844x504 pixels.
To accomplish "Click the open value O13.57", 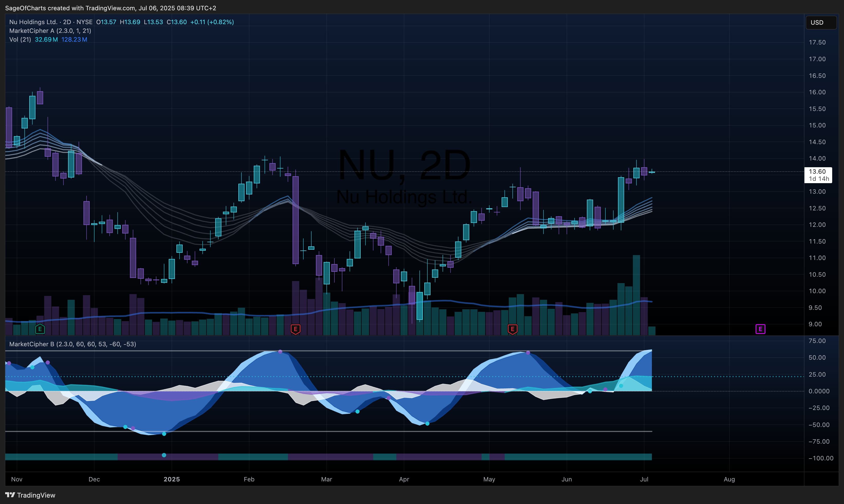I will 106,22.
